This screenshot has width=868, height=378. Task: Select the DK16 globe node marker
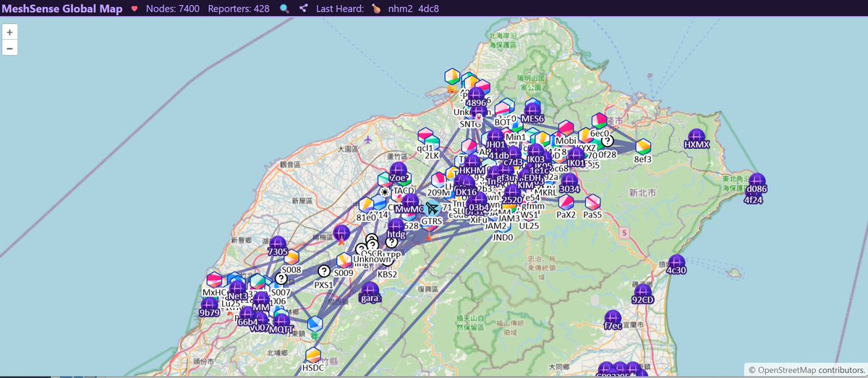(x=465, y=184)
